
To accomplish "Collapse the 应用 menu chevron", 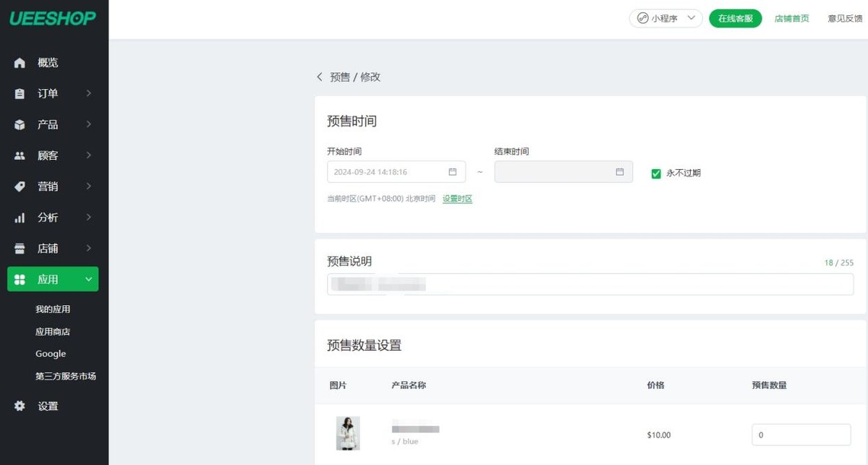I will pos(88,280).
